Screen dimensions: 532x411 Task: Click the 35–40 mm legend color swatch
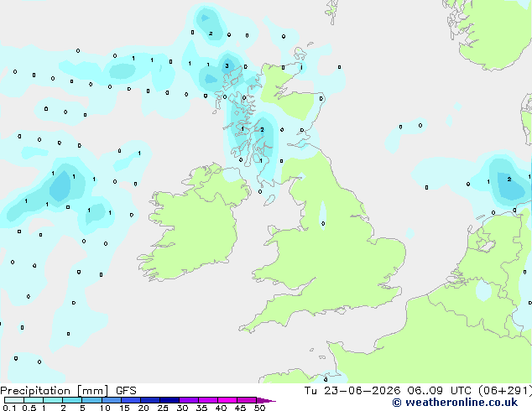[208, 400]
